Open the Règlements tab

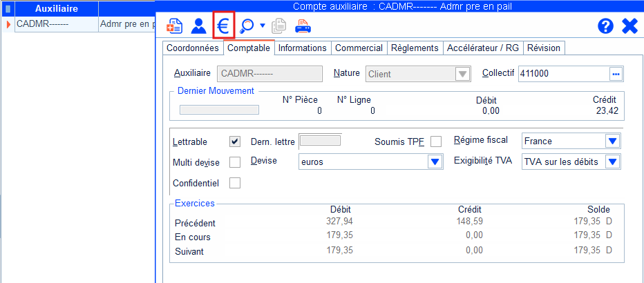[x=414, y=48]
